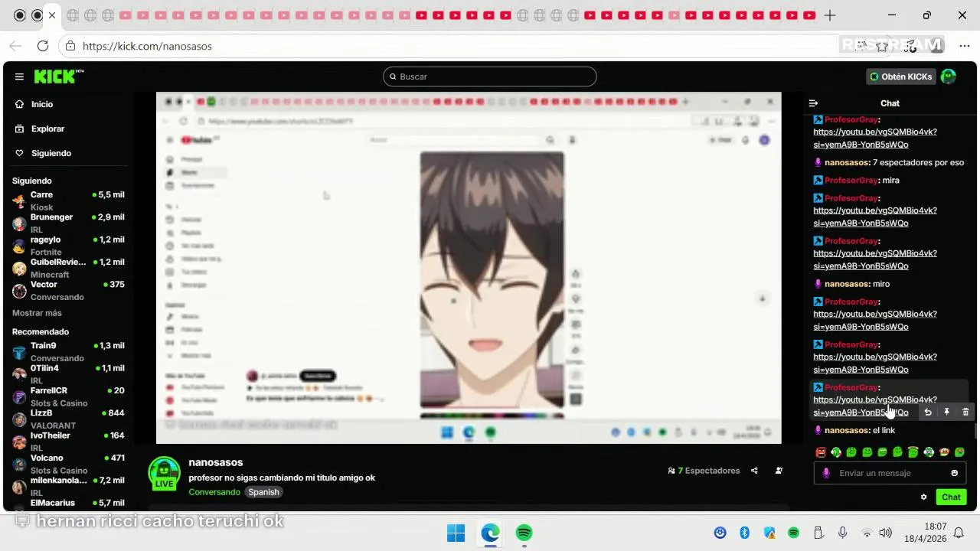
Task: Open the emoji picker in chat box
Action: point(954,473)
